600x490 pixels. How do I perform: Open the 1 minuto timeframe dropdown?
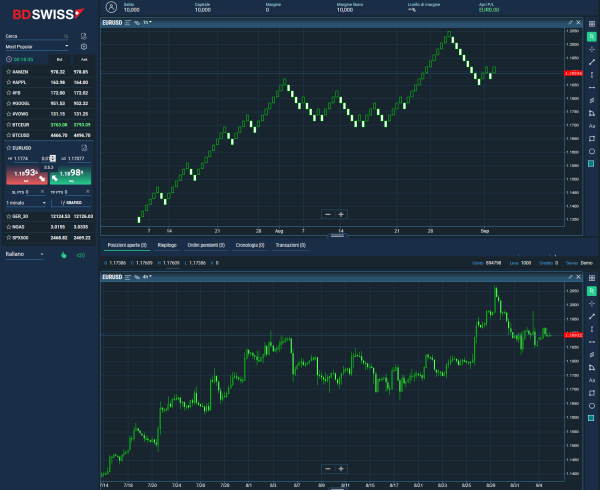(25, 201)
